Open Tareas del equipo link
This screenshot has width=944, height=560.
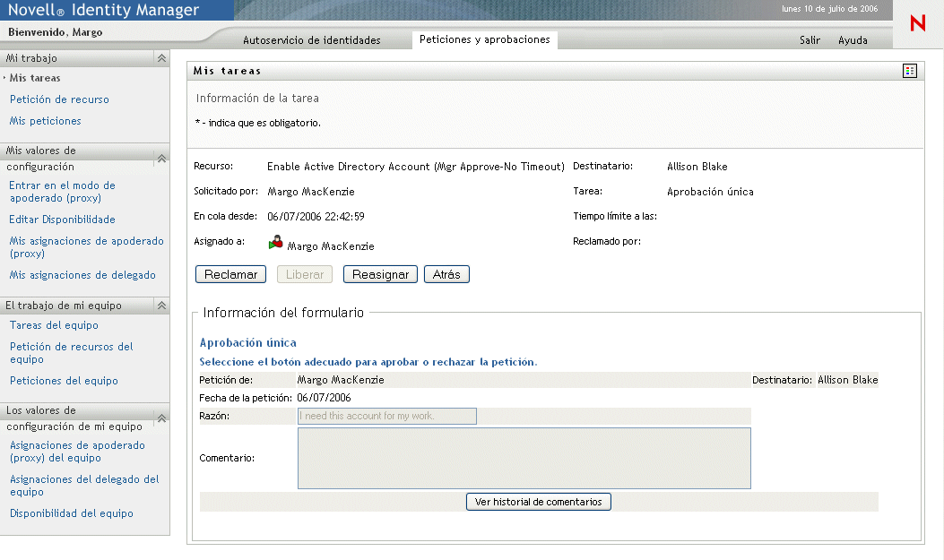54,325
